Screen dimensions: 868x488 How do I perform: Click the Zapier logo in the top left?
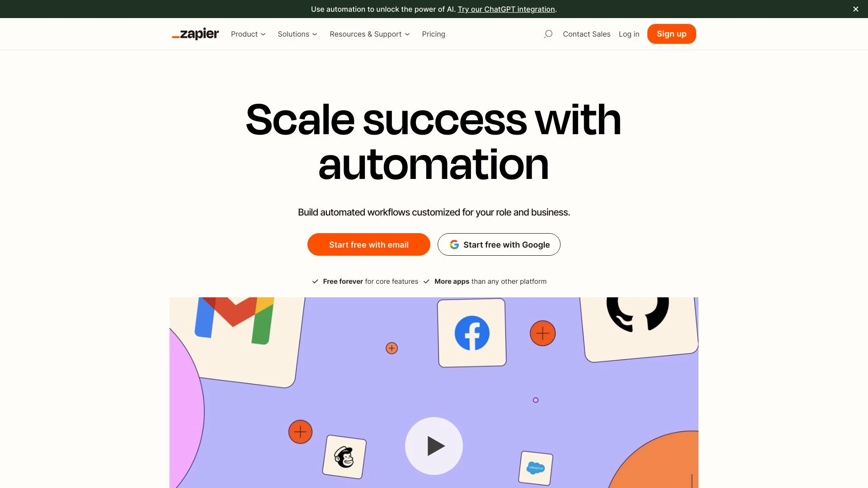pyautogui.click(x=195, y=34)
